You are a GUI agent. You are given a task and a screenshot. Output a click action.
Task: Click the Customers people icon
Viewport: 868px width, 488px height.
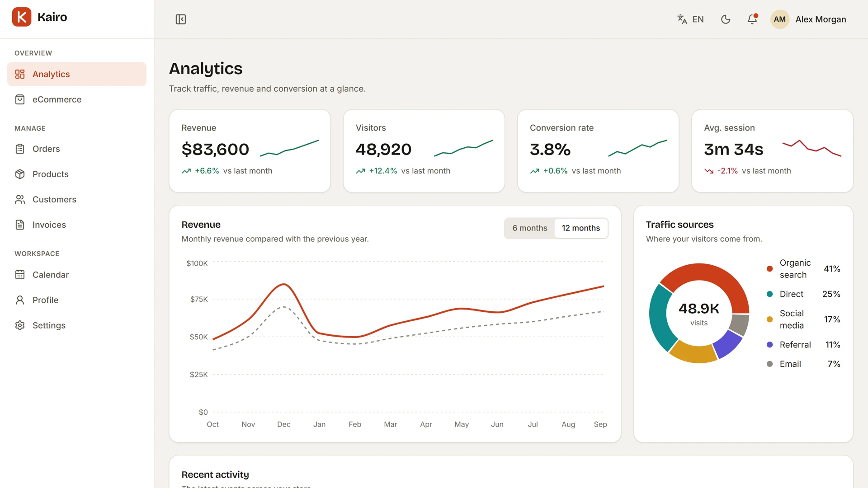[x=20, y=199]
